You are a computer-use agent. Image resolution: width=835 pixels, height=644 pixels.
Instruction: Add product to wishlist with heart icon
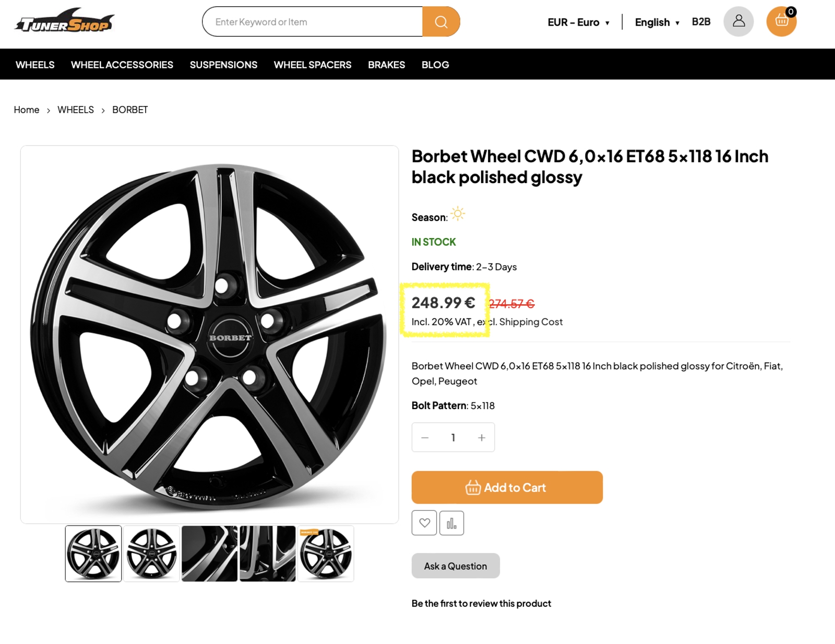[424, 523]
